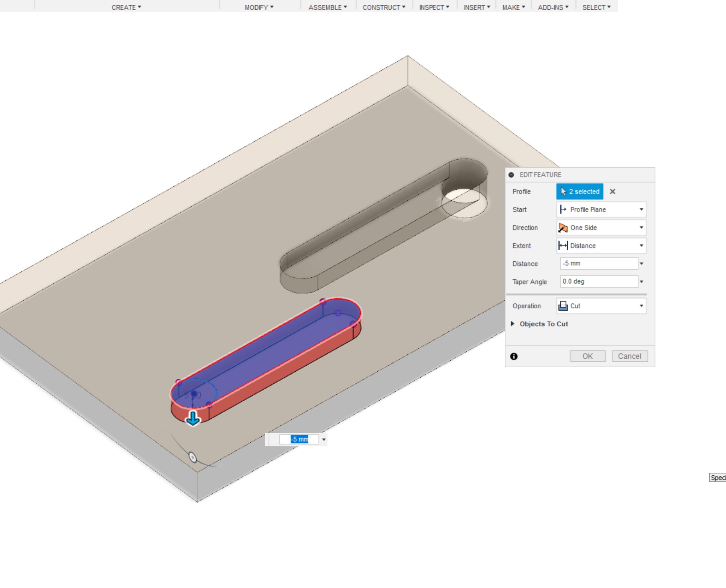Open the CONSTRUCT menu

[384, 7]
